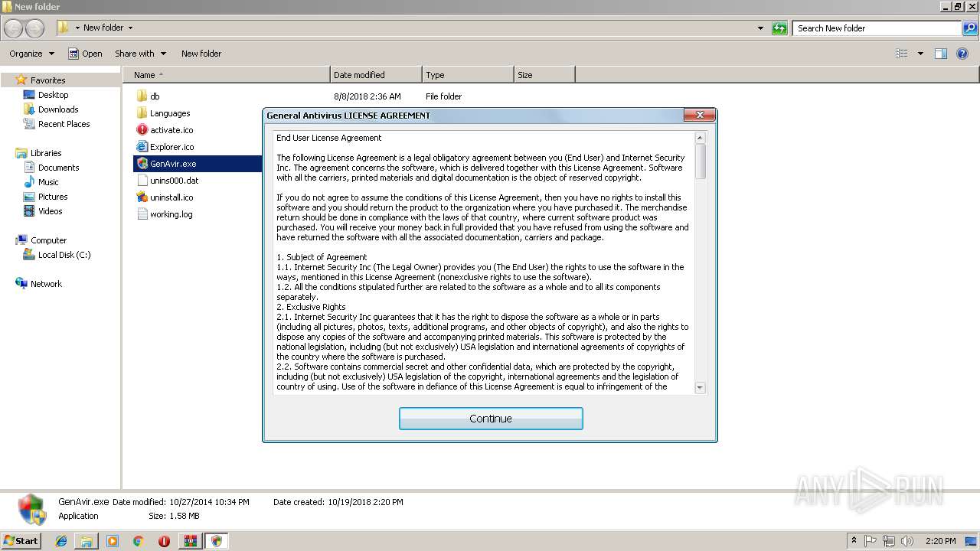Viewport: 980px width, 551px height.
Task: Expand the New folder breadcrumb arrow
Action: (x=130, y=28)
